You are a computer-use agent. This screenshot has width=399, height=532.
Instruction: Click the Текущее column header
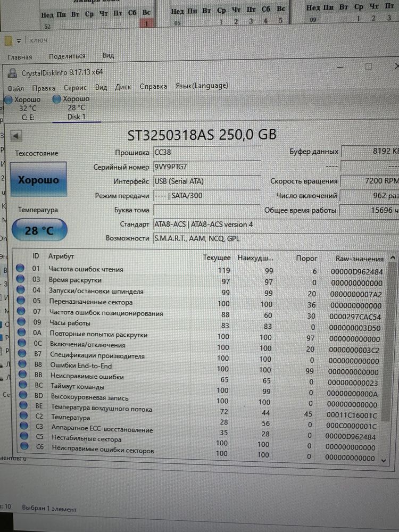pos(217,257)
